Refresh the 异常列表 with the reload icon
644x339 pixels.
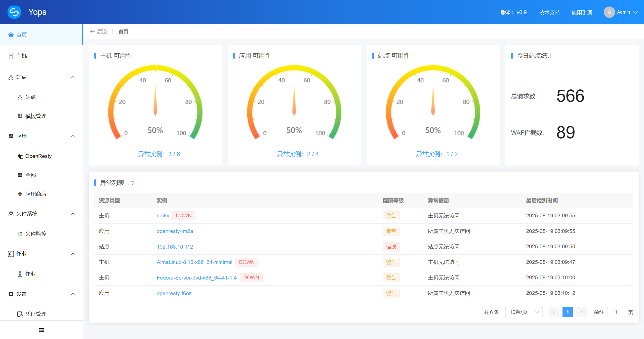pyautogui.click(x=133, y=183)
